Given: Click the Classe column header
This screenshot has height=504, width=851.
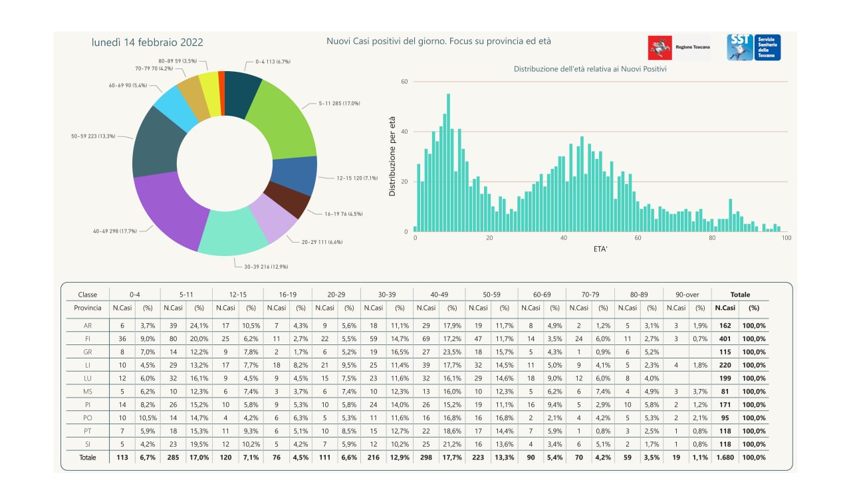Looking at the screenshot, I should (88, 295).
